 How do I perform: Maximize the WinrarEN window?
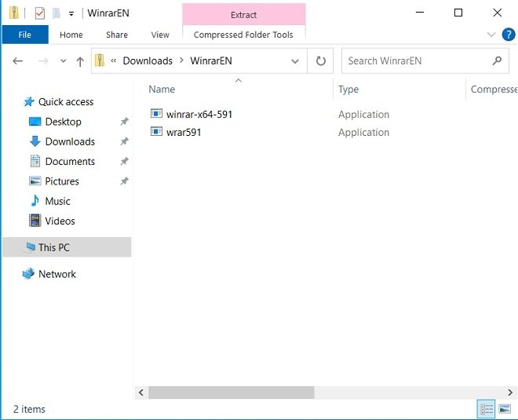click(x=458, y=13)
